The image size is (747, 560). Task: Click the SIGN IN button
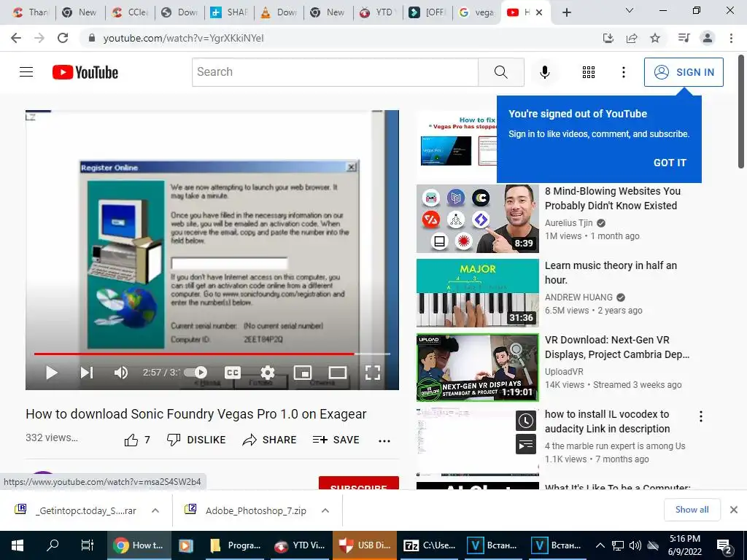tap(684, 72)
